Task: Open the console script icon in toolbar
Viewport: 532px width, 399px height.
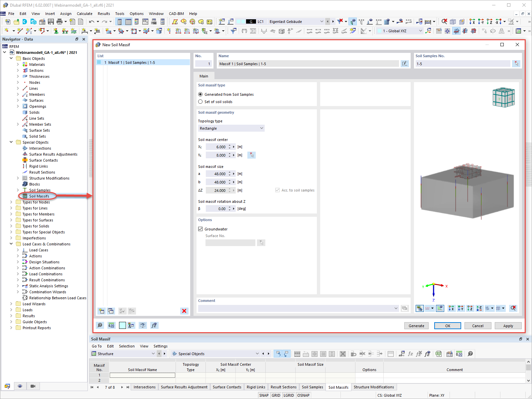Action: pyautogui.click(x=145, y=22)
